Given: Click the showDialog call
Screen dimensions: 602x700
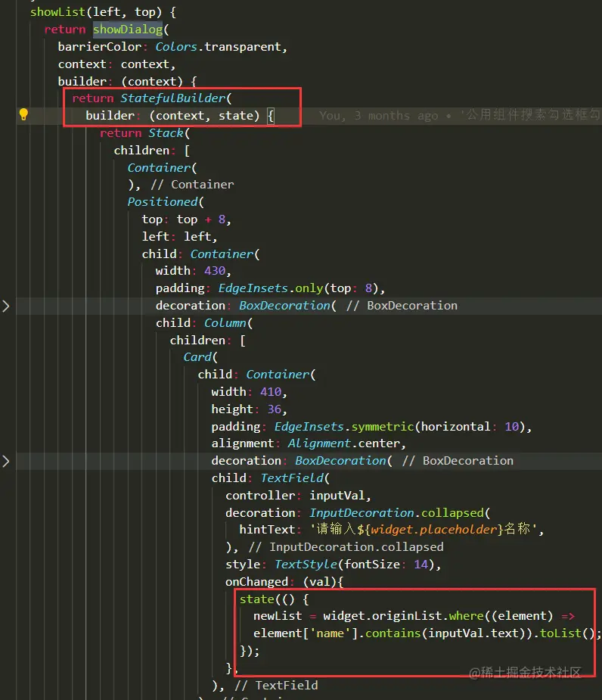Looking at the screenshot, I should point(128,30).
